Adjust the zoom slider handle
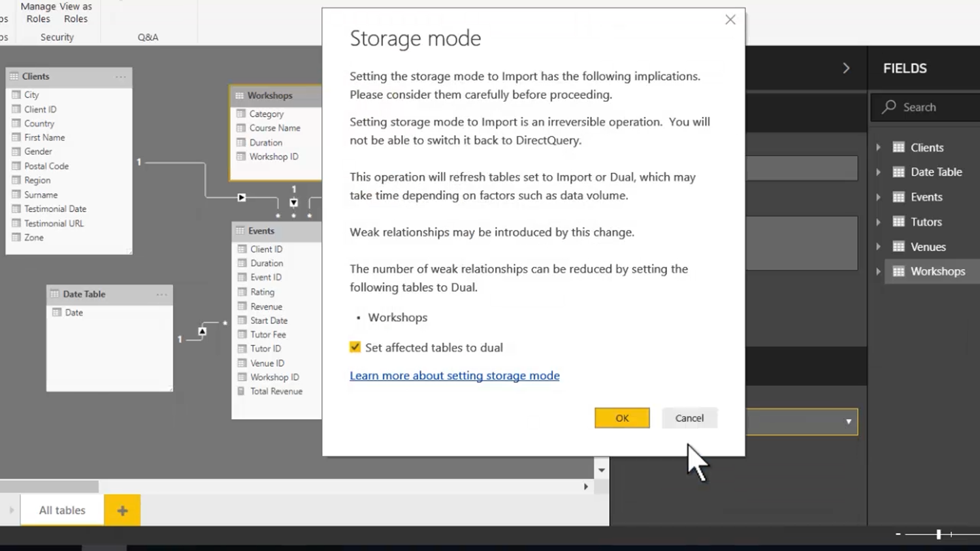This screenshot has width=980, height=551. pos(938,534)
